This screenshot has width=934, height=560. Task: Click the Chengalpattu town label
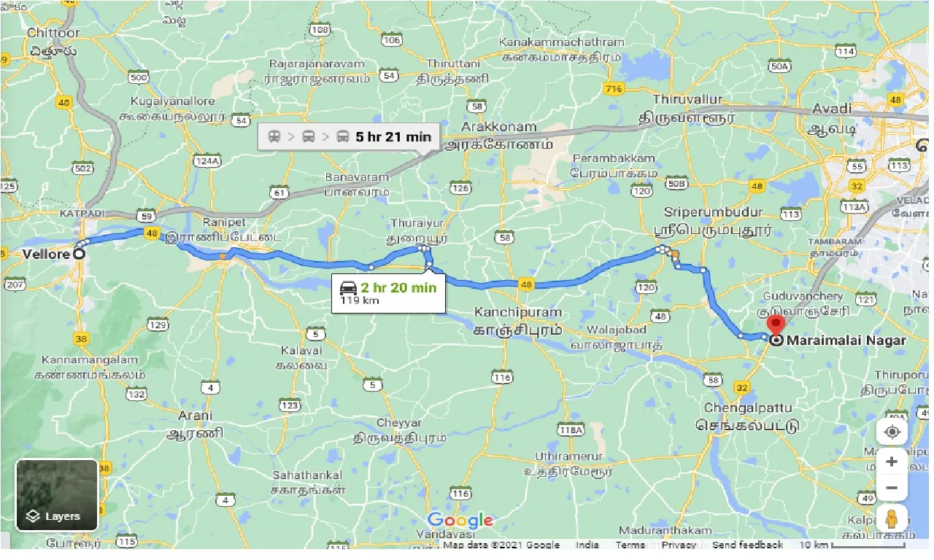pyautogui.click(x=748, y=406)
